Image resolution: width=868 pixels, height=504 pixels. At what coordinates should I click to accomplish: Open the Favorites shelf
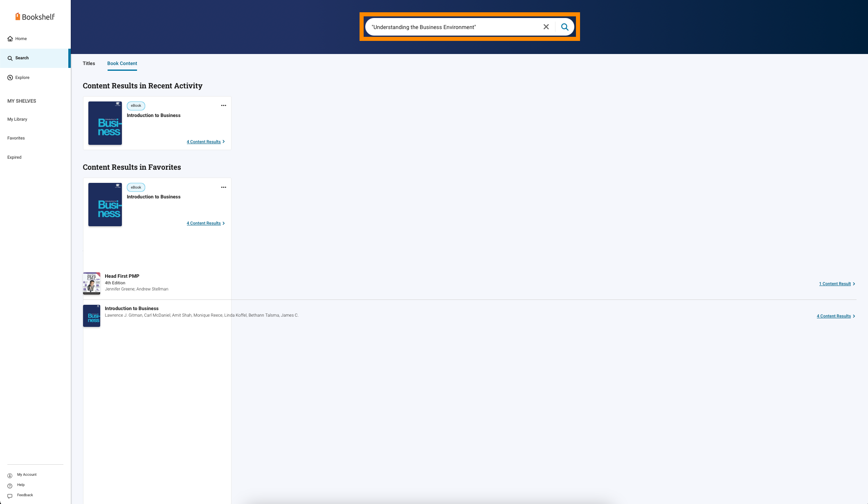point(16,138)
